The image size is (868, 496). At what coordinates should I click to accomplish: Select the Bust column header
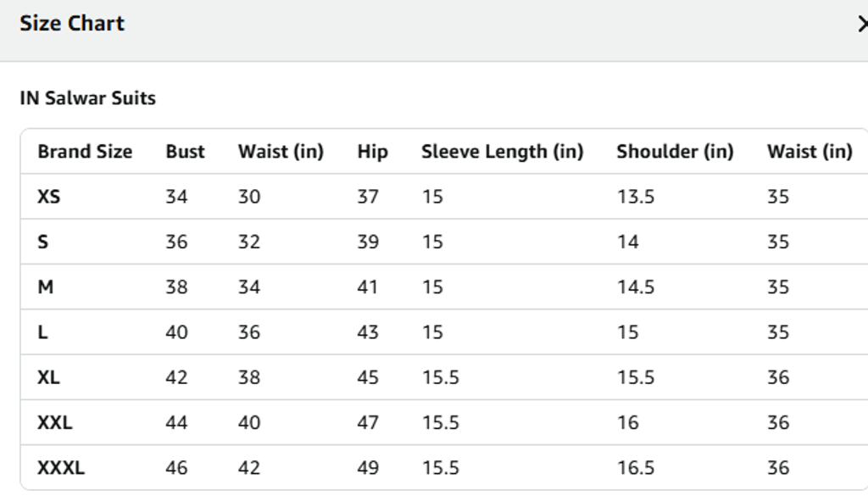coord(185,152)
